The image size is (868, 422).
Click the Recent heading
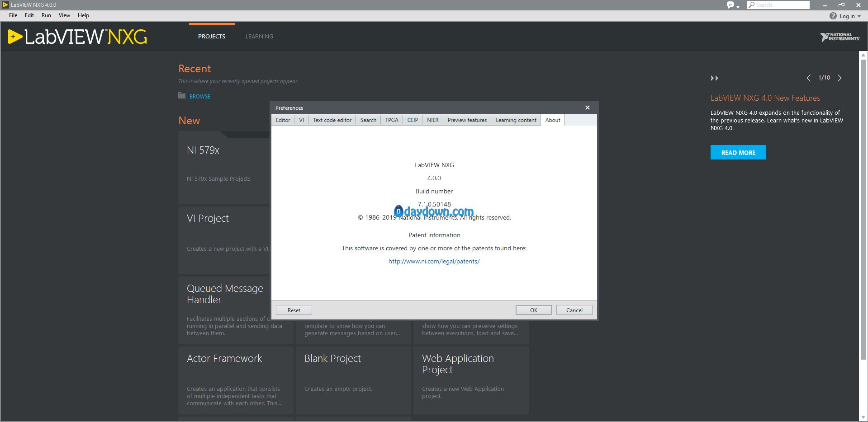194,69
